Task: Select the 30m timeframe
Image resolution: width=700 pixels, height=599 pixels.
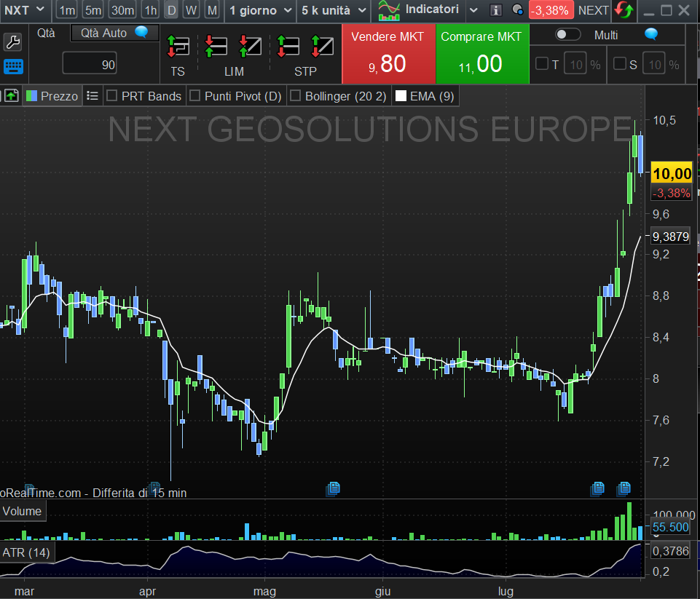Action: point(122,10)
